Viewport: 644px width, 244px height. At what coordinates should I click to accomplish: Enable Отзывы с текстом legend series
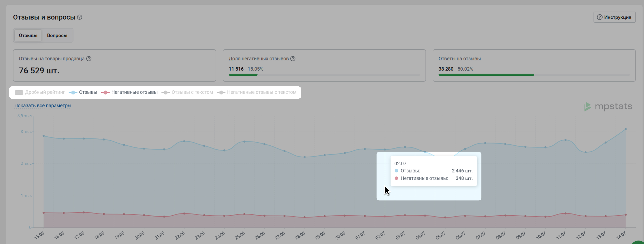click(x=187, y=92)
